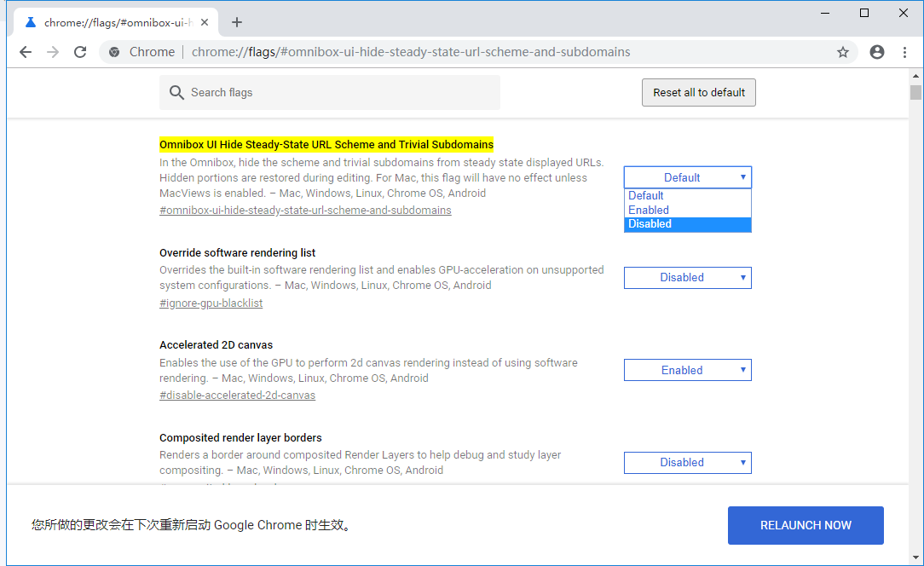Open the Composited render layer borders dropdown
Image resolution: width=924 pixels, height=566 pixels.
tap(688, 463)
